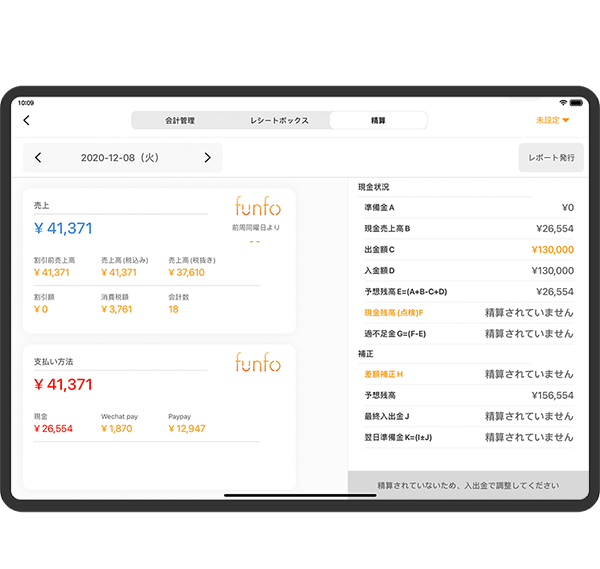The width and height of the screenshot is (600, 569).
Task: Click the Wechat pay amount ¥1,870
Action: click(x=116, y=429)
